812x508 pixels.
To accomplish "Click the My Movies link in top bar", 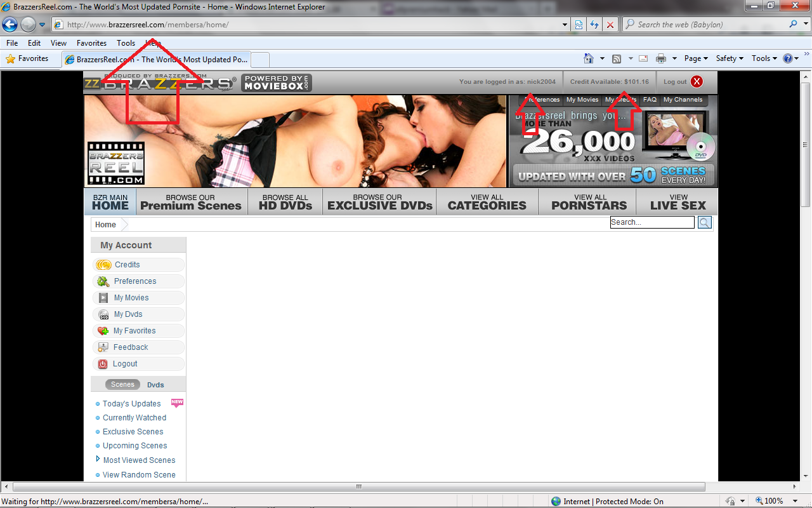I will tap(582, 100).
